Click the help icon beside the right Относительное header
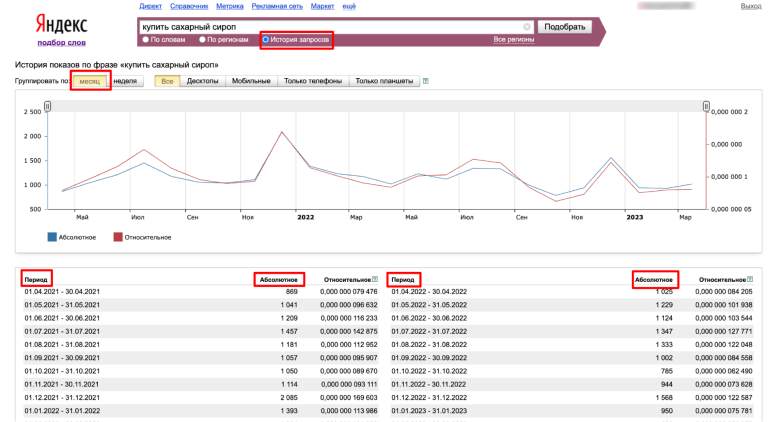The width and height of the screenshot is (768, 422). [750, 280]
